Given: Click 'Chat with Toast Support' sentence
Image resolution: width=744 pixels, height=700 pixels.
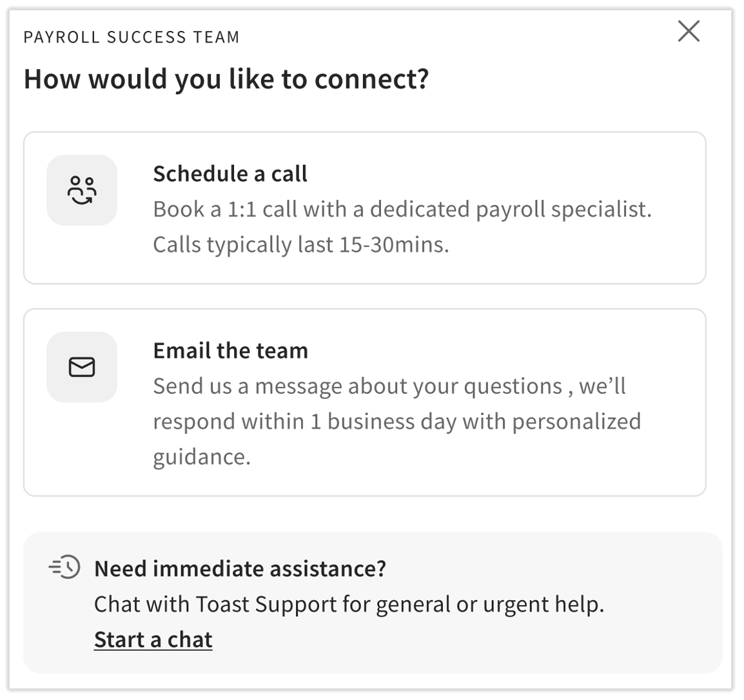Looking at the screenshot, I should 349,605.
